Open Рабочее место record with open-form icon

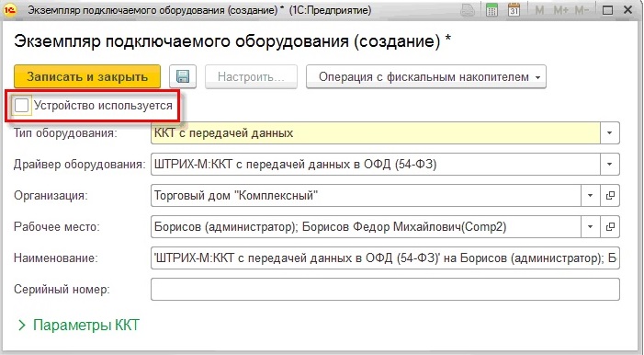click(x=610, y=226)
